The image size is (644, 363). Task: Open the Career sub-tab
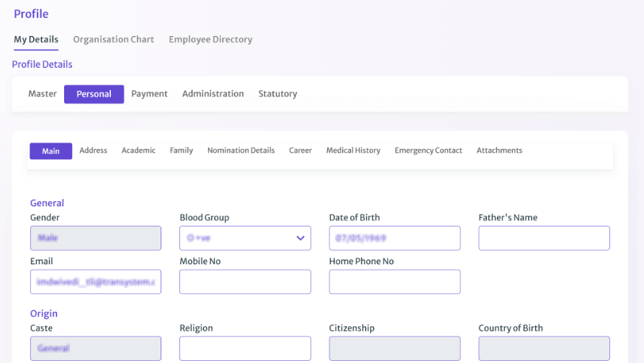click(x=300, y=151)
